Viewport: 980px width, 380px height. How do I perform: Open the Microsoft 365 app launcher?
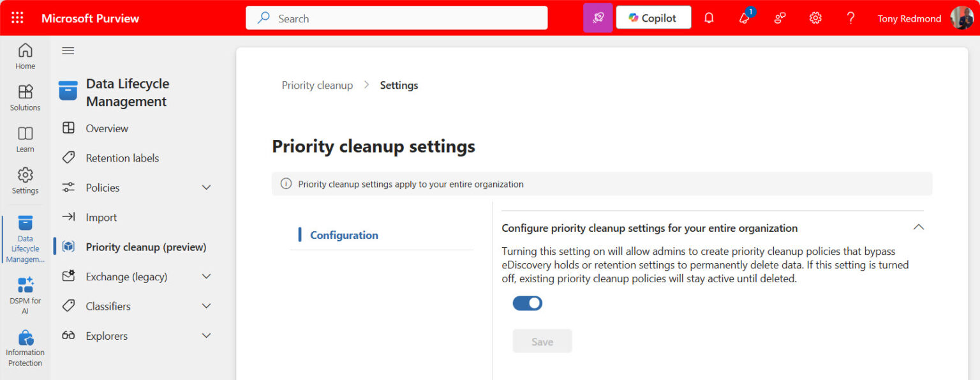tap(17, 17)
